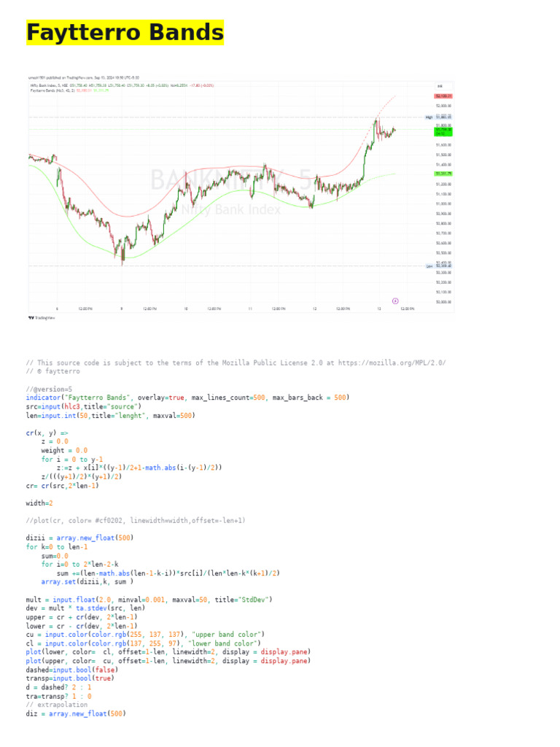Click the date label 9 on time axis

click(x=122, y=309)
